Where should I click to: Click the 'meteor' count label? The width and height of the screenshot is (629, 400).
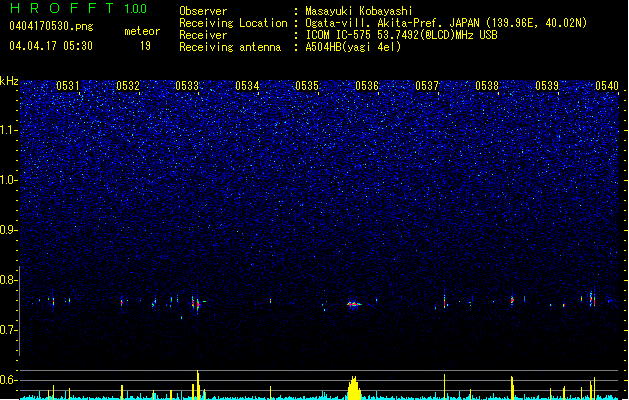pyautogui.click(x=142, y=31)
